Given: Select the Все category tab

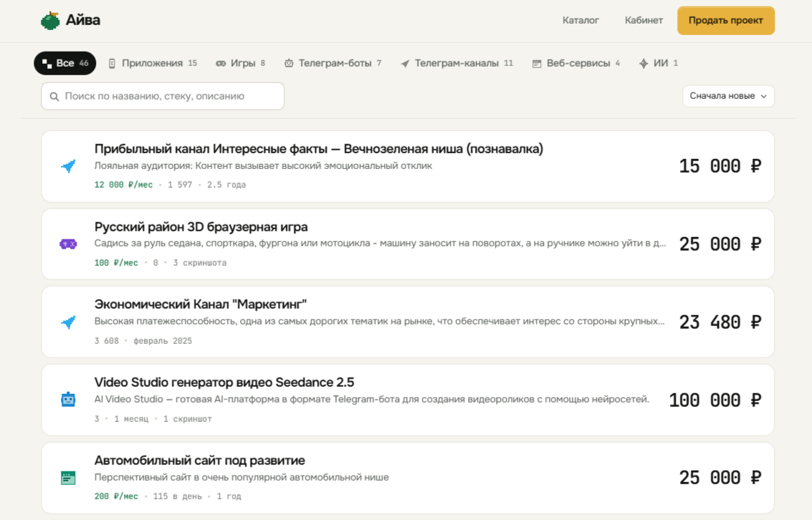Looking at the screenshot, I should [65, 63].
